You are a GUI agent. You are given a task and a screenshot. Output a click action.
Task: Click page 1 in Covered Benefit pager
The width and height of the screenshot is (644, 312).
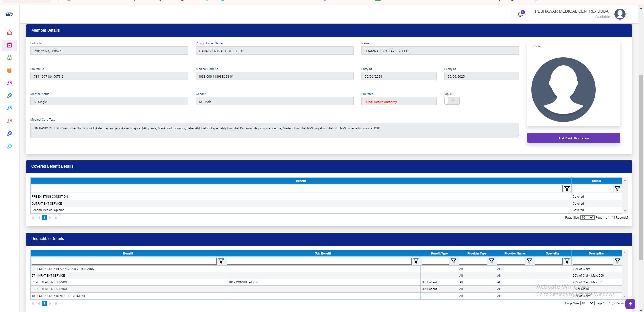pos(44,218)
